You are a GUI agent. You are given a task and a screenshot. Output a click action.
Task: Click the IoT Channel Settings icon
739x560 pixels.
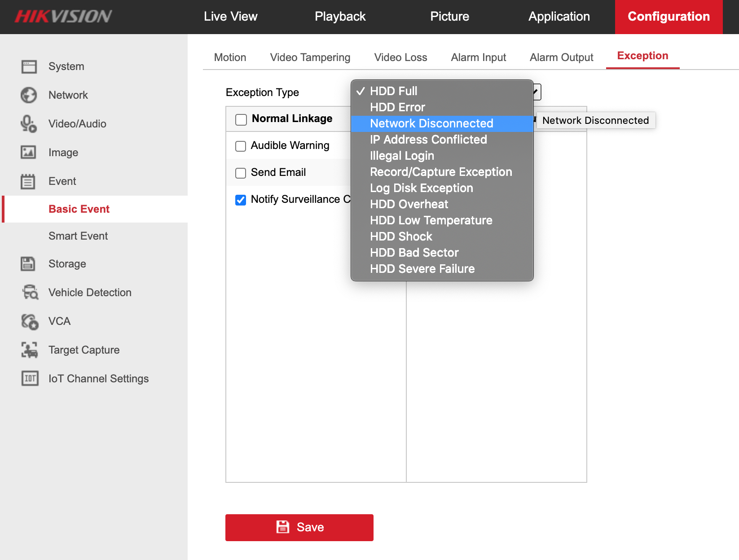[30, 379]
